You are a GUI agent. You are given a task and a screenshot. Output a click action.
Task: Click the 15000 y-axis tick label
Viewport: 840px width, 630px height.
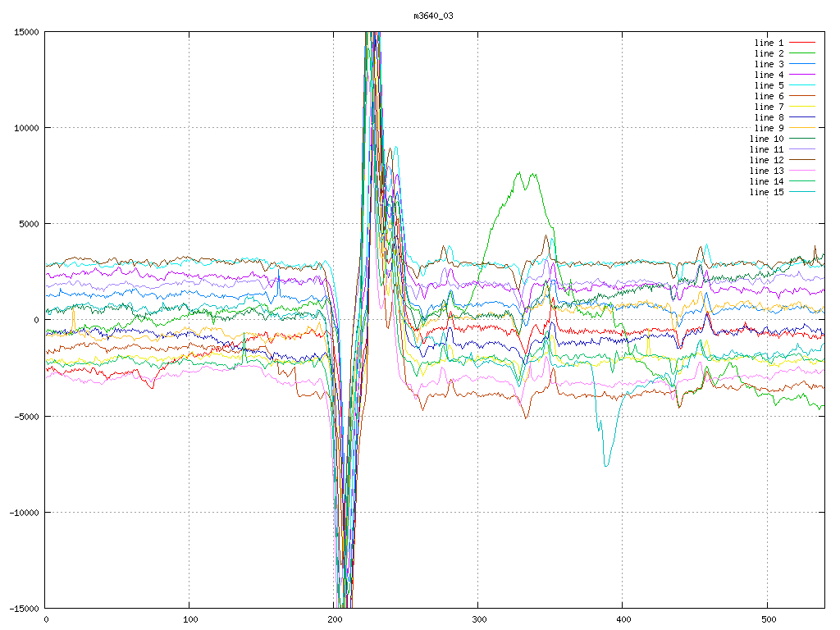tap(26, 32)
